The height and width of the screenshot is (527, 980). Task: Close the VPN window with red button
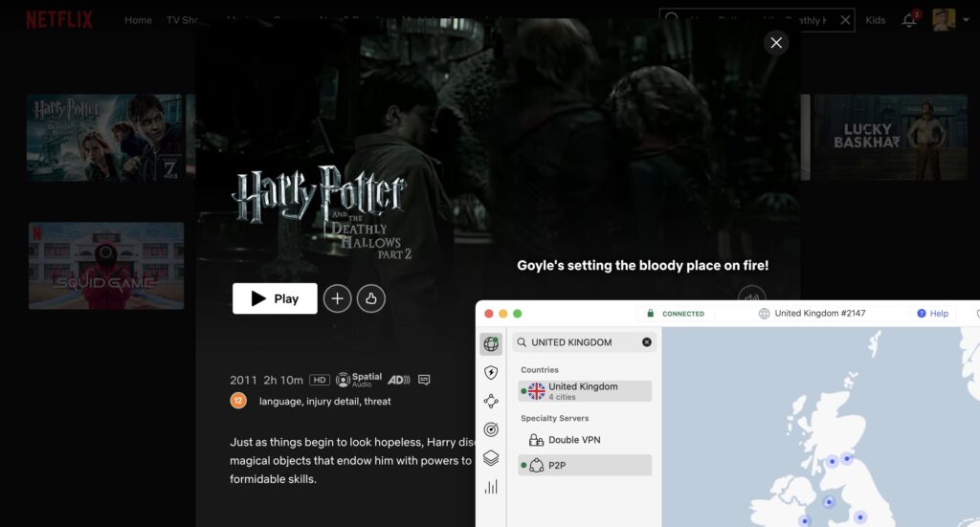coord(489,314)
